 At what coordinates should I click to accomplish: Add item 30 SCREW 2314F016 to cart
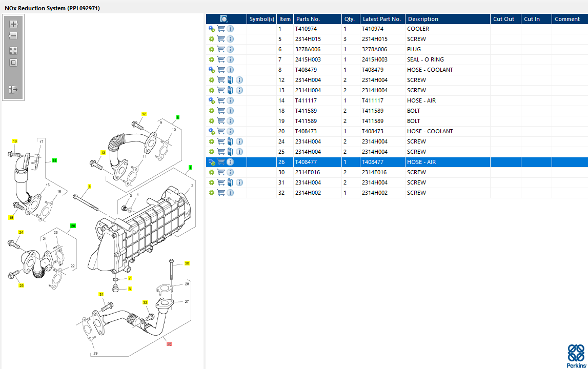click(x=221, y=172)
